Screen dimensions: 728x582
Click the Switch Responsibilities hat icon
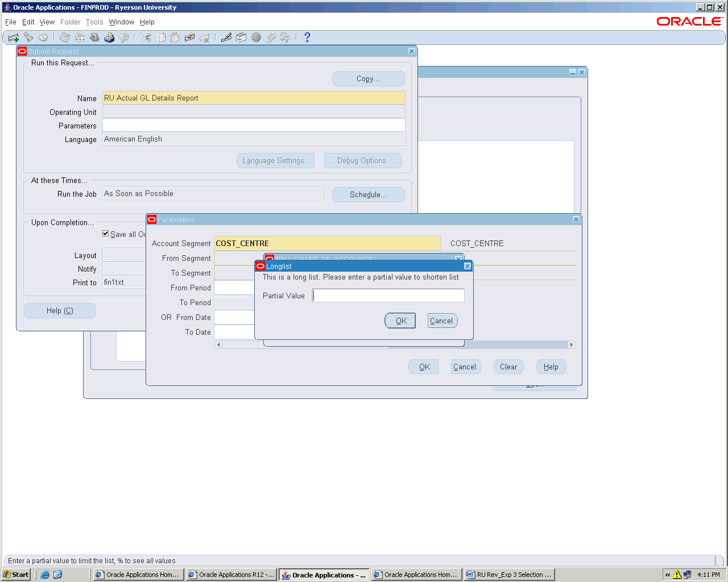[94, 38]
